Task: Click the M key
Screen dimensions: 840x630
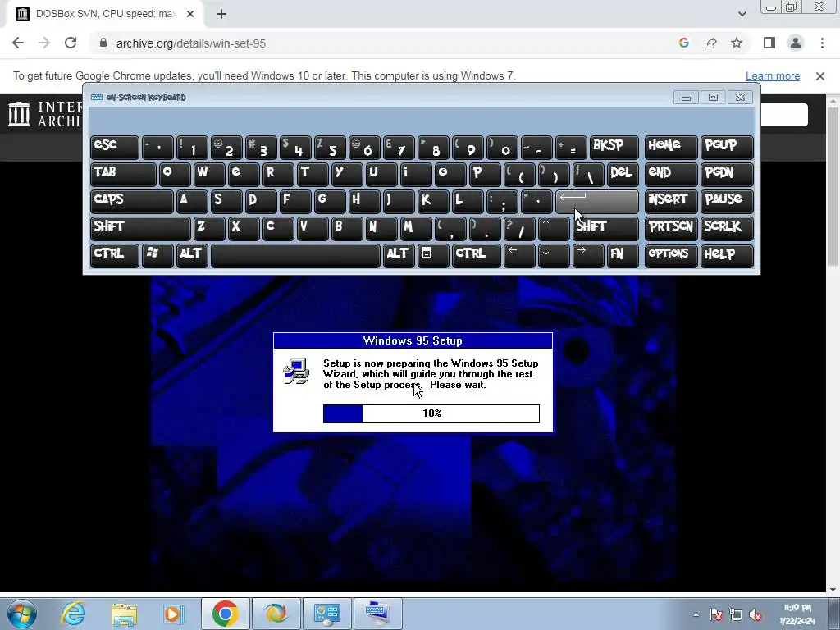Action: point(416,228)
